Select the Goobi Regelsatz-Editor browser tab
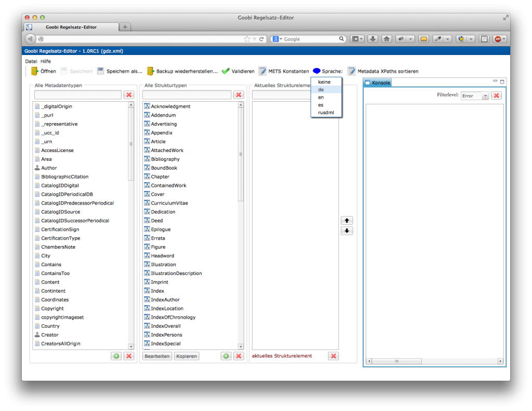This screenshot has height=411, width=532. (x=71, y=27)
